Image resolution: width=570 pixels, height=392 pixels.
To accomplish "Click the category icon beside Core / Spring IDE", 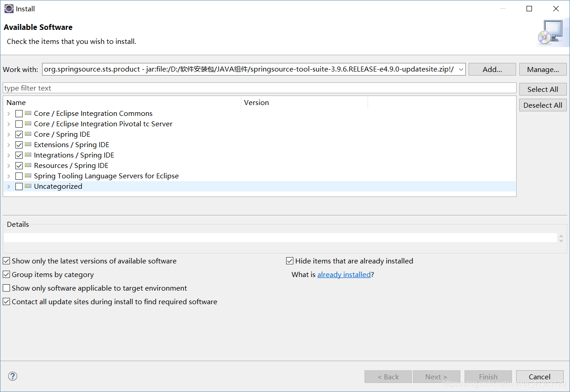I will point(28,134).
